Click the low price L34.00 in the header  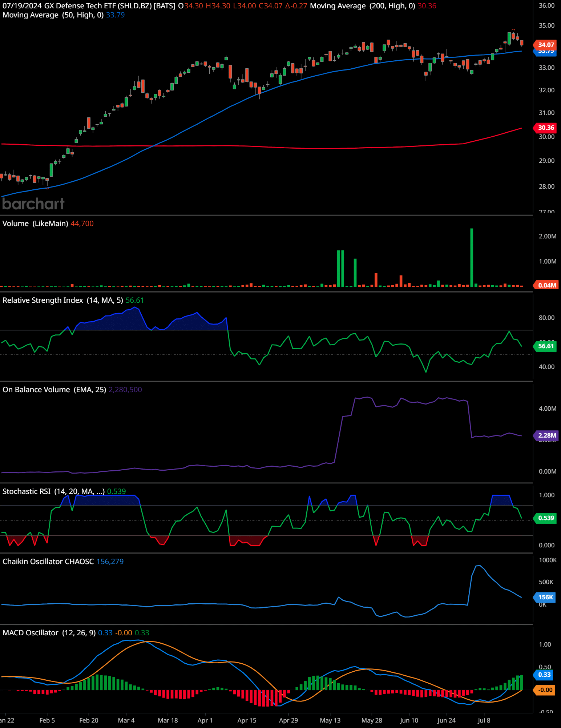coord(245,6)
